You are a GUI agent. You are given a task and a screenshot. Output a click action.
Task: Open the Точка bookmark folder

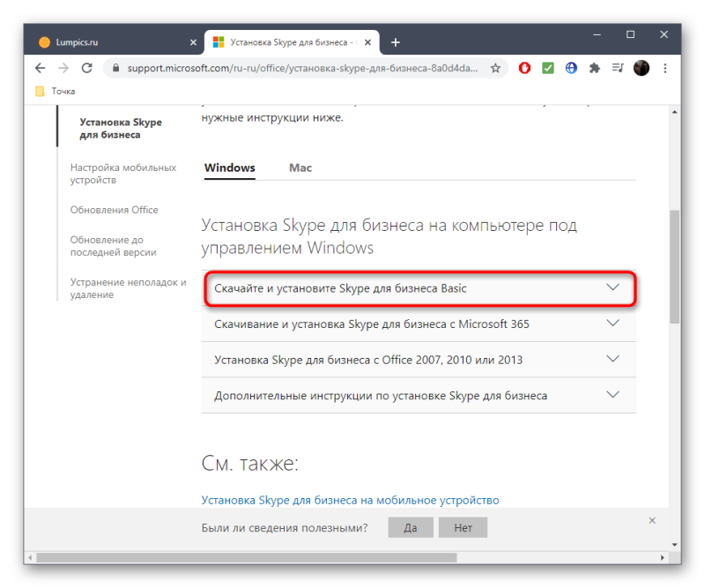coord(56,92)
